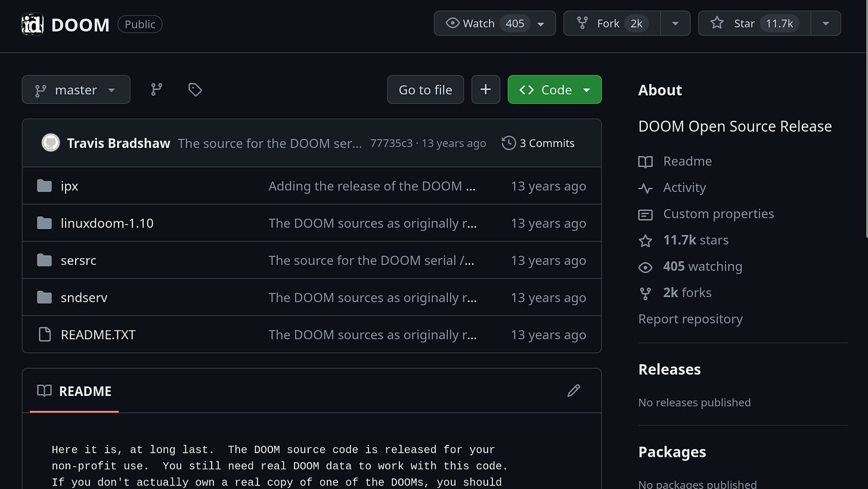Open the Packages heading link

click(x=672, y=452)
